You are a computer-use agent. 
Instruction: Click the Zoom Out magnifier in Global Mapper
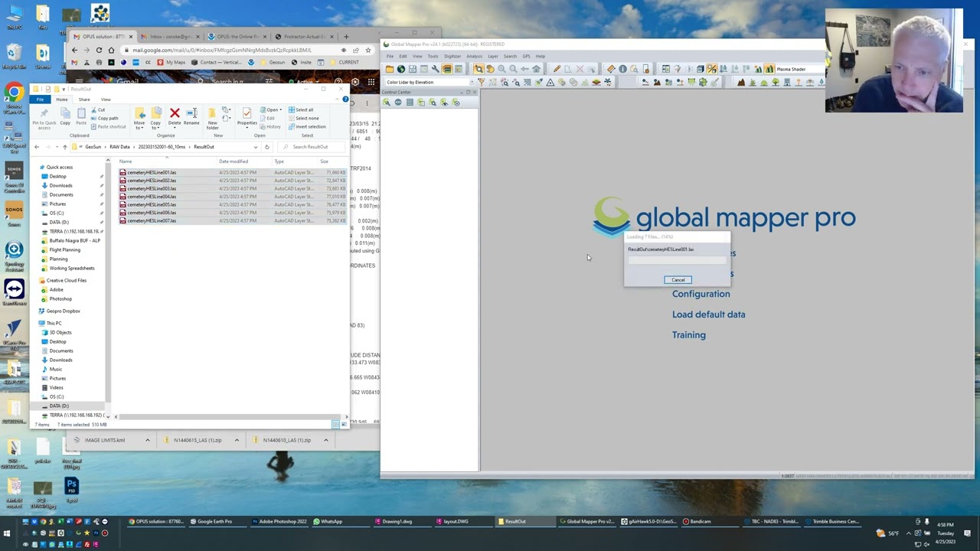(x=513, y=69)
